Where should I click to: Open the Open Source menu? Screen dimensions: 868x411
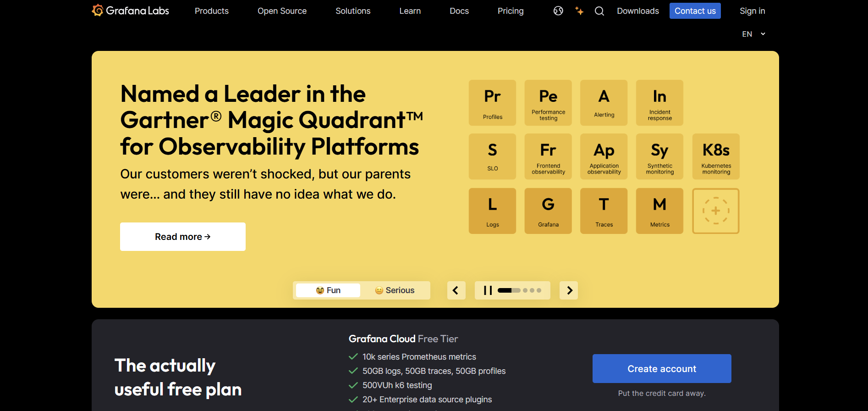282,11
